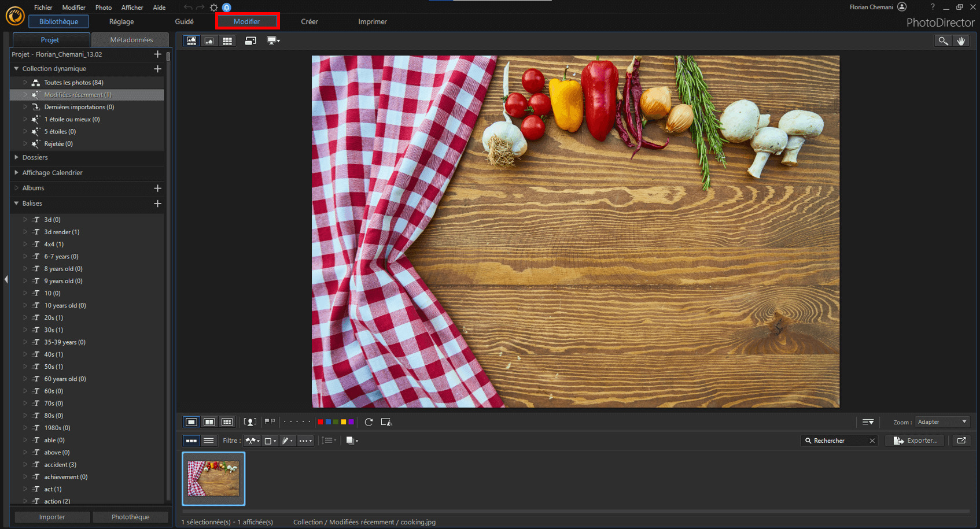This screenshot has width=980, height=529.
Task: Collapse the Balises section
Action: (x=17, y=204)
